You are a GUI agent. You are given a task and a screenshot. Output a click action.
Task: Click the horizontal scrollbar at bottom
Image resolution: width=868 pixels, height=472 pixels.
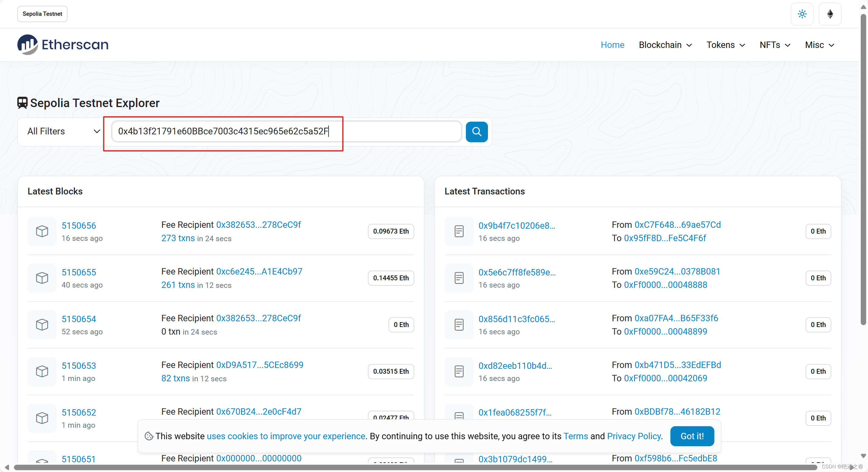415,467
